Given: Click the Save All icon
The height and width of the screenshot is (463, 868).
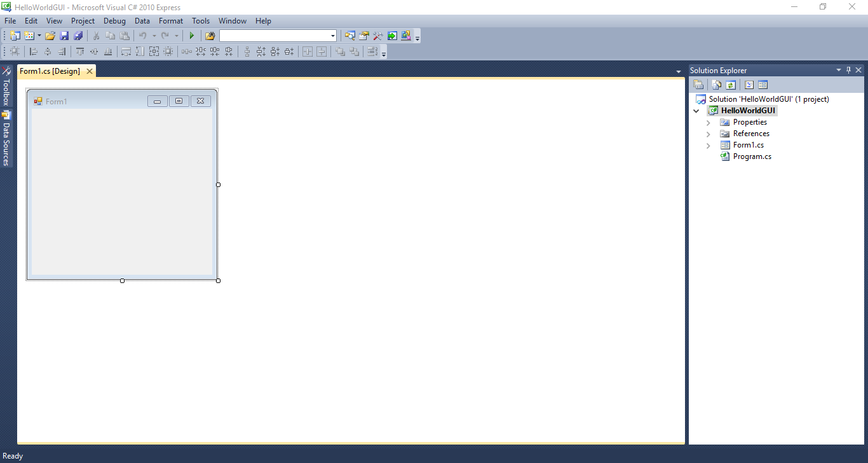Looking at the screenshot, I should [78, 36].
